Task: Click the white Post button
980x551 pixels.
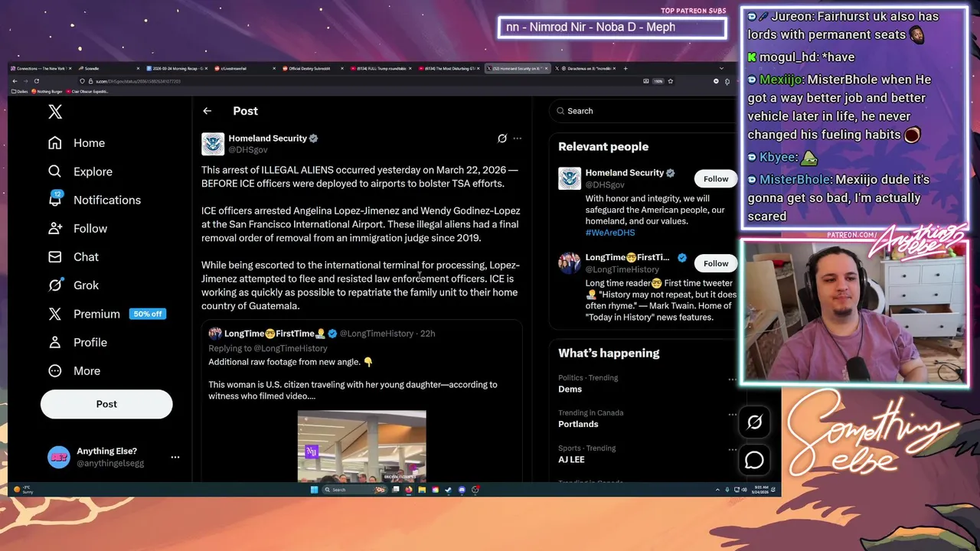Action: (106, 404)
